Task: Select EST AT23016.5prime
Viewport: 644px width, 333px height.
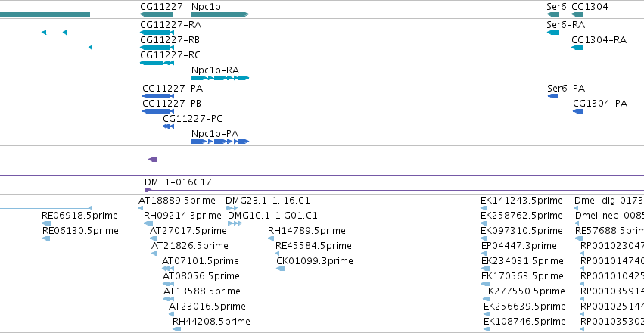Action: pyautogui.click(x=171, y=315)
